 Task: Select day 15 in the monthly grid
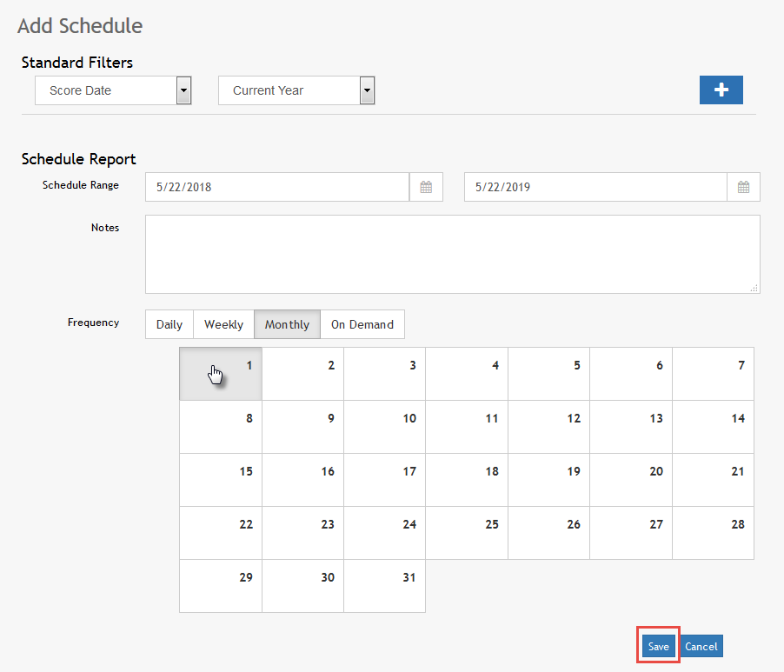[x=221, y=480]
